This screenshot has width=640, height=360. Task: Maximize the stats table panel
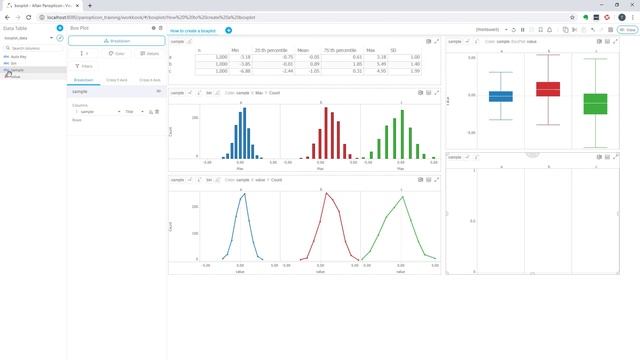click(437, 41)
